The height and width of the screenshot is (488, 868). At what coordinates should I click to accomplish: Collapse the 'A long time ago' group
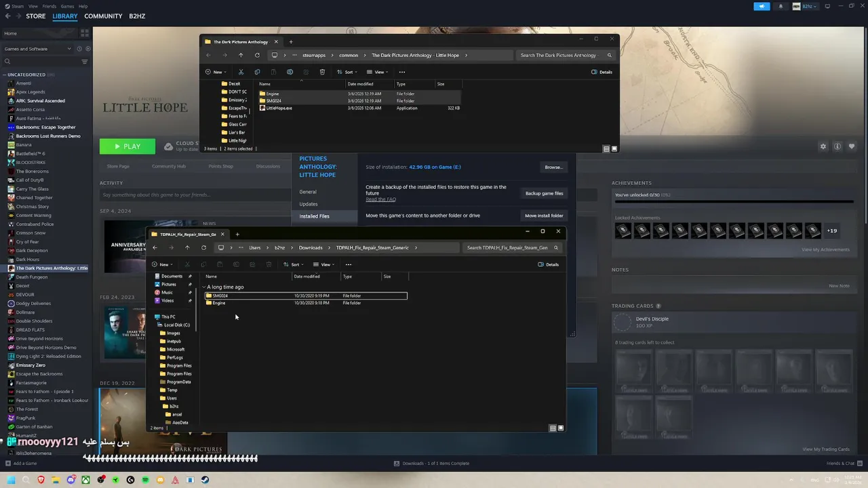tap(203, 287)
